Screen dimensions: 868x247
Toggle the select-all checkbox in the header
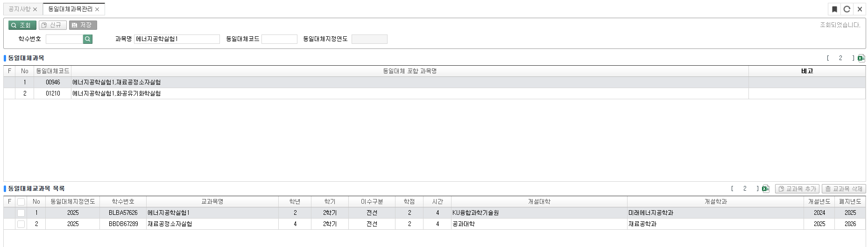[x=21, y=202]
